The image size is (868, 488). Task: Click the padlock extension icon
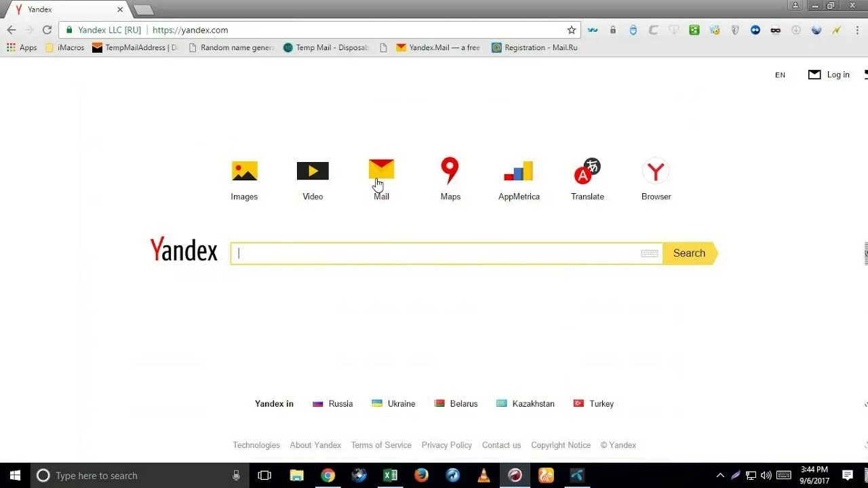click(613, 30)
